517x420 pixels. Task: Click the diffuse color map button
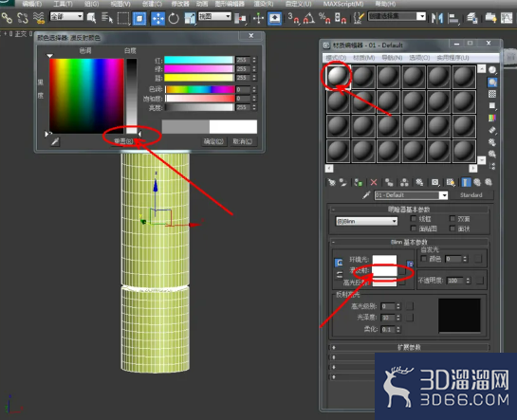(x=402, y=271)
